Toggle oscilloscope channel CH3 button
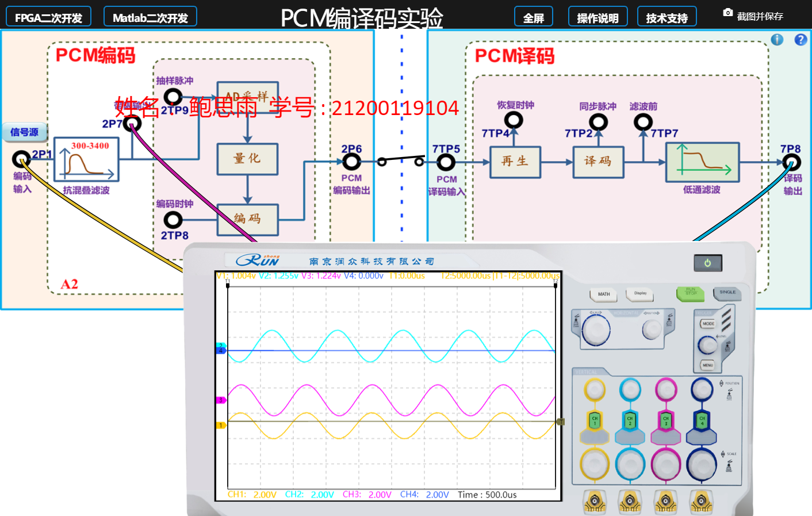Screen dimensions: 812x516 [x=666, y=421]
